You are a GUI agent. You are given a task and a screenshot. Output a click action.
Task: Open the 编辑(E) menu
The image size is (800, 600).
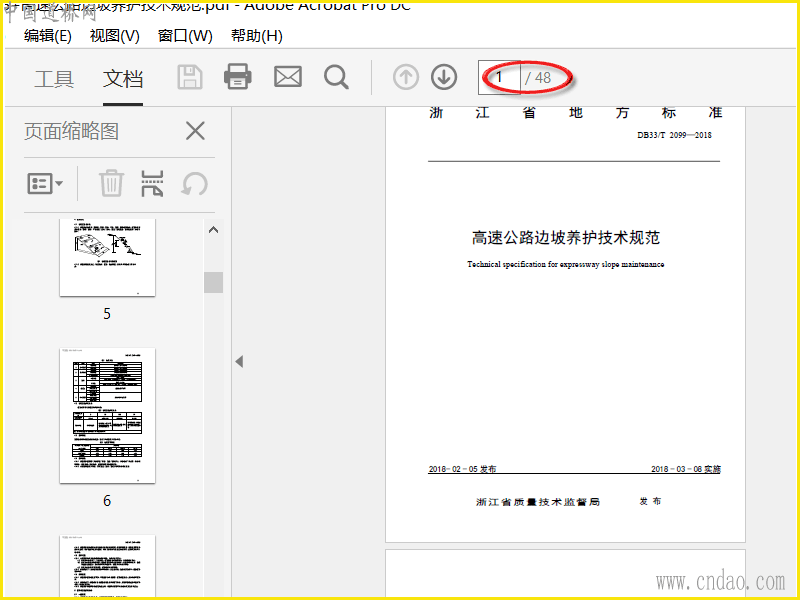click(x=47, y=36)
